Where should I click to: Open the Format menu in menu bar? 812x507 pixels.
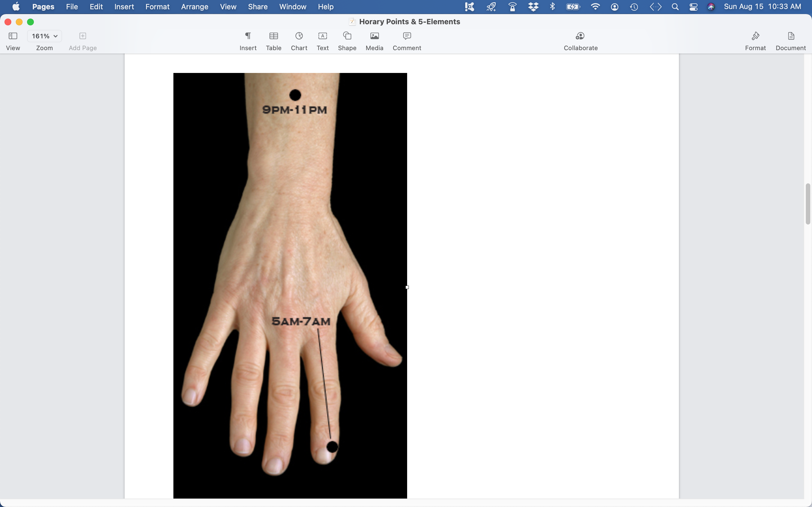[x=157, y=7]
